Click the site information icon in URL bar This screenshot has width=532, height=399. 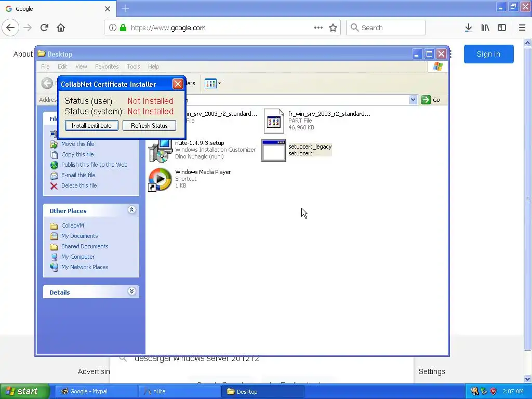[x=113, y=28]
